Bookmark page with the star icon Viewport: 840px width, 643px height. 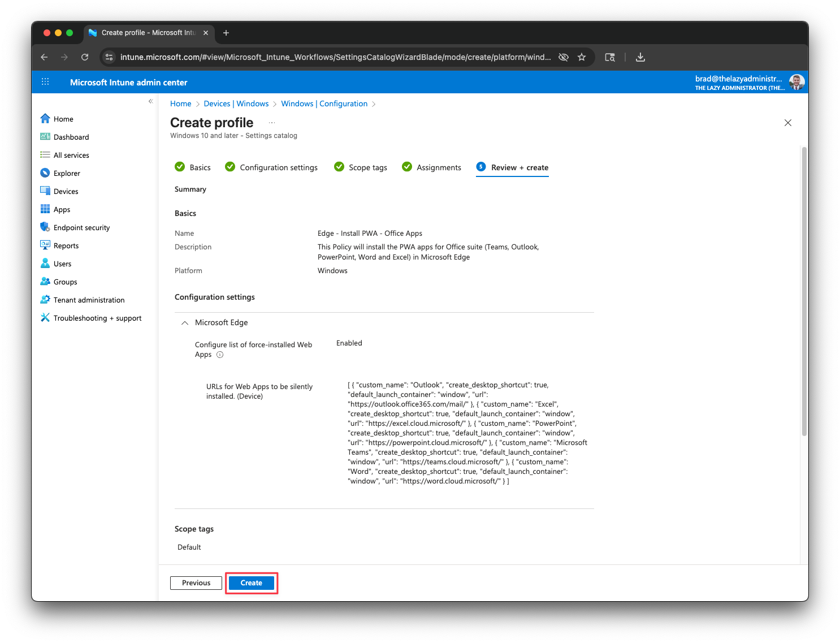(x=582, y=57)
